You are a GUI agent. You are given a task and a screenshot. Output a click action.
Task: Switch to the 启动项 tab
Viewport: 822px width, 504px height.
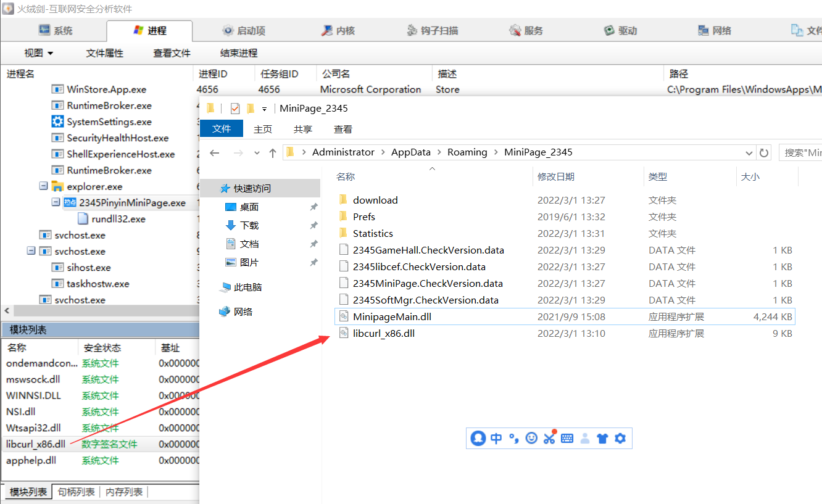coord(244,31)
